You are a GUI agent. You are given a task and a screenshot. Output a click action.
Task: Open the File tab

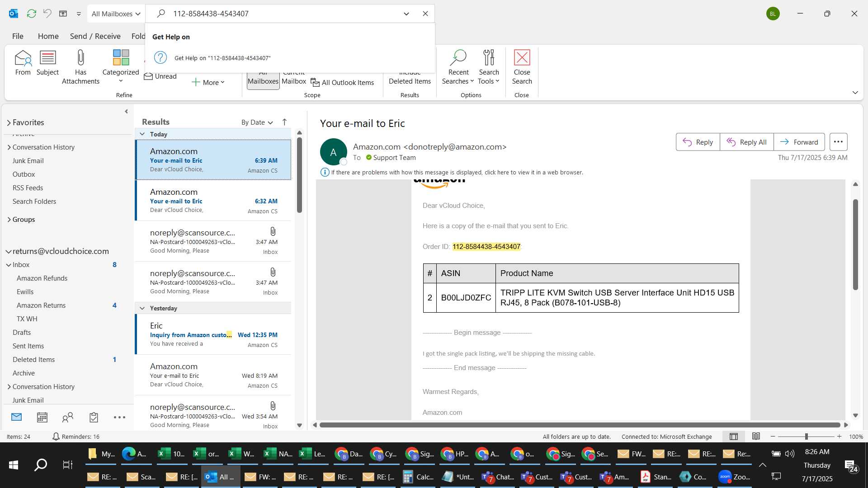[18, 36]
